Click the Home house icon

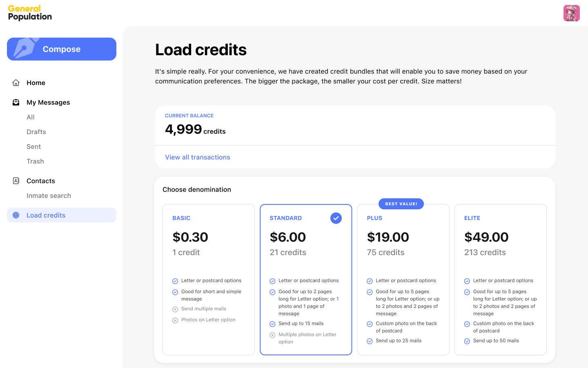click(16, 83)
